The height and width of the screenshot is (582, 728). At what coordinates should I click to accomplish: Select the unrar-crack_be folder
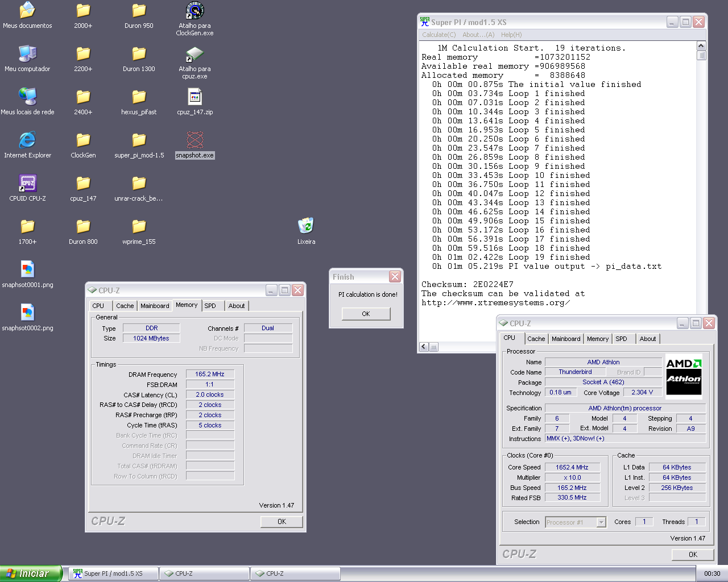pos(139,188)
